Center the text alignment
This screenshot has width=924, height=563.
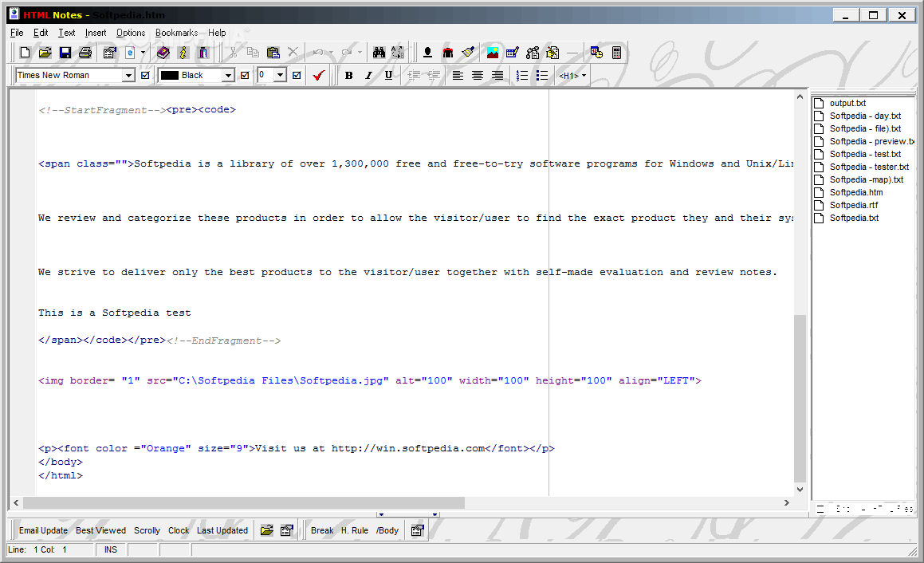point(478,76)
